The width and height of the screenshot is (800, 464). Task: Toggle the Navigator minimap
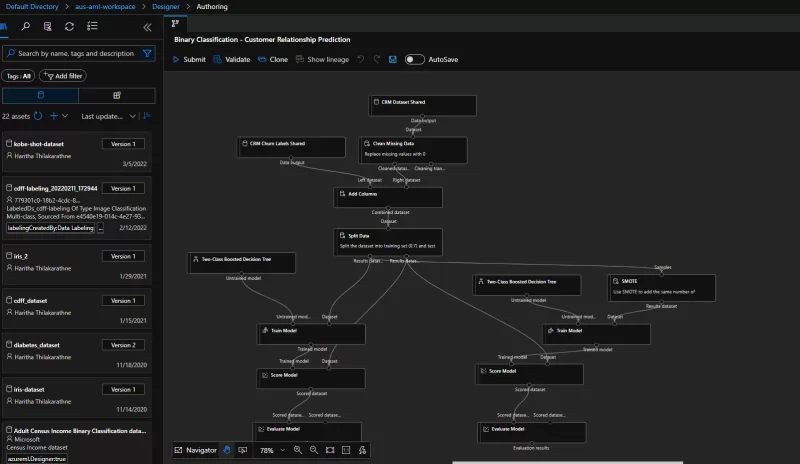[196, 451]
